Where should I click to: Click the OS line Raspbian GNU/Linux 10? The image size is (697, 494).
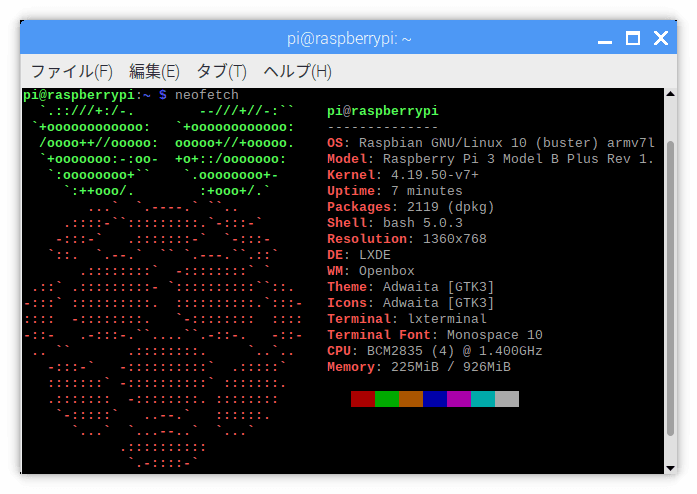pyautogui.click(x=491, y=143)
